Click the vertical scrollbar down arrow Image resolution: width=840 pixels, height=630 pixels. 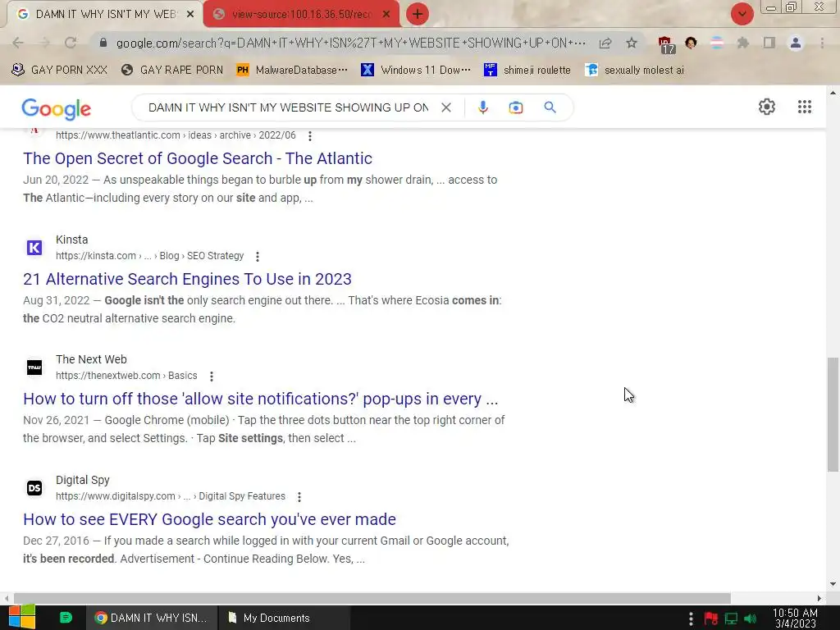point(833,584)
